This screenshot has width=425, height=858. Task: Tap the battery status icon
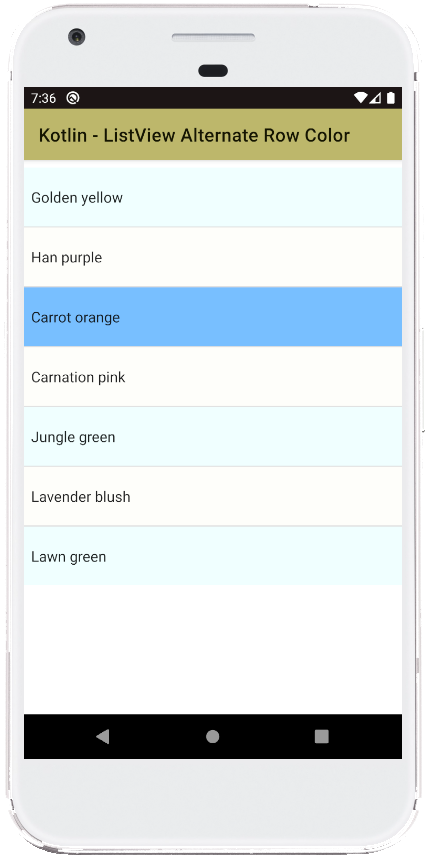[x=391, y=98]
